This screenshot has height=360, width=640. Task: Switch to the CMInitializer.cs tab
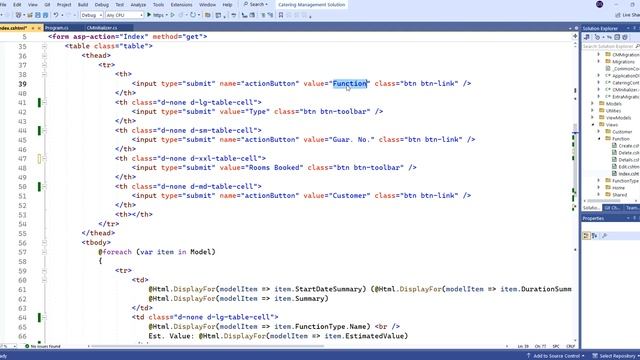tap(102, 28)
